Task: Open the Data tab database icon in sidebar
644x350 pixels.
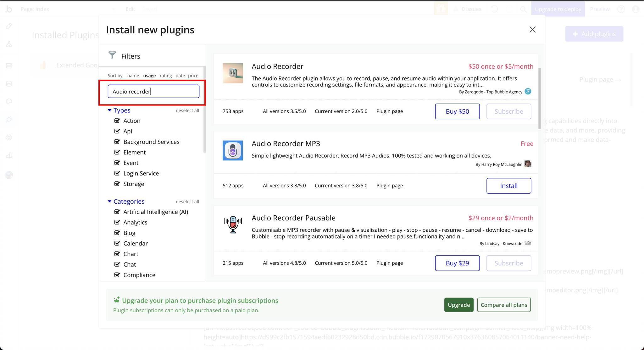Action: pos(9,84)
